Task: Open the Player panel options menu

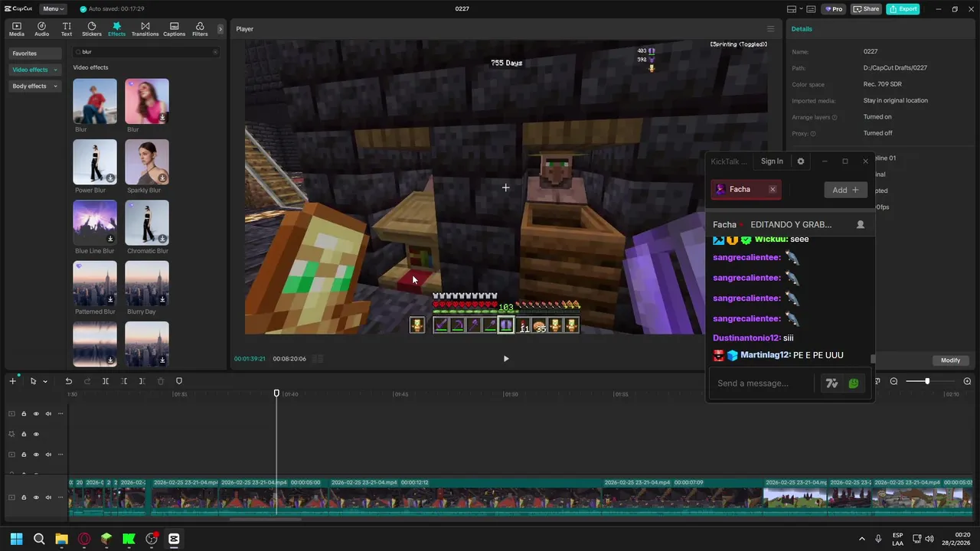Action: (771, 29)
